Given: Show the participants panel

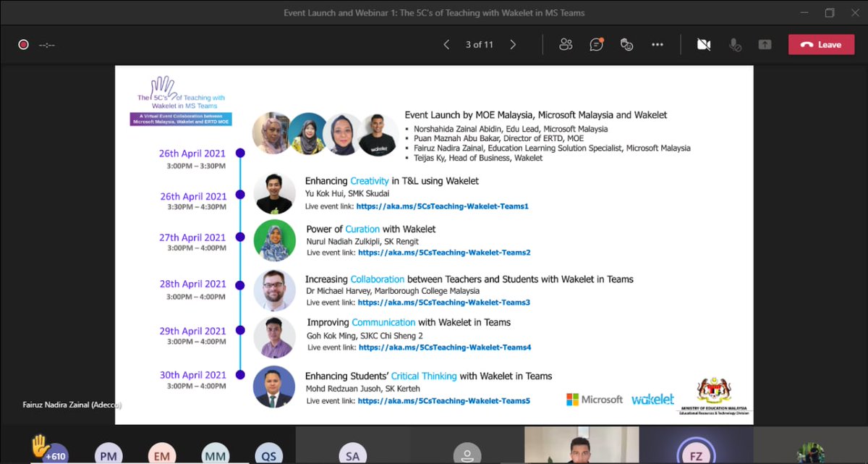Looking at the screenshot, I should [566, 45].
